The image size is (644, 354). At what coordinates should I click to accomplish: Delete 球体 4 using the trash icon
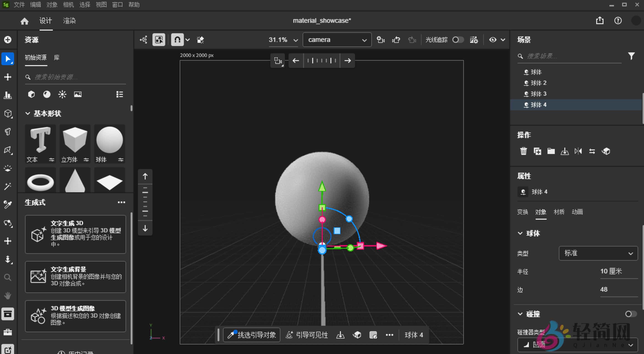point(524,151)
